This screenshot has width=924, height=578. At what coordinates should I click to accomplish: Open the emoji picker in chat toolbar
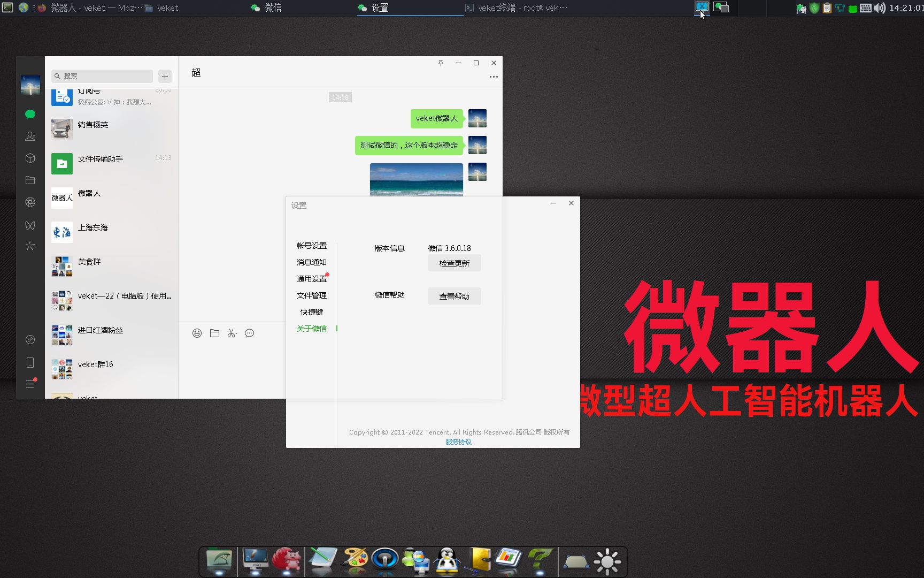[x=197, y=333]
